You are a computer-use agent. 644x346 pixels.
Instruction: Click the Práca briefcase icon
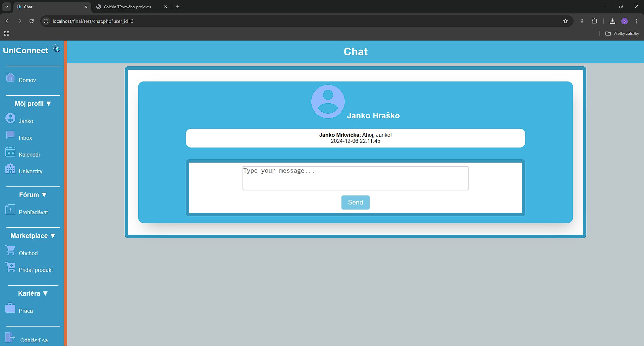[10, 308]
